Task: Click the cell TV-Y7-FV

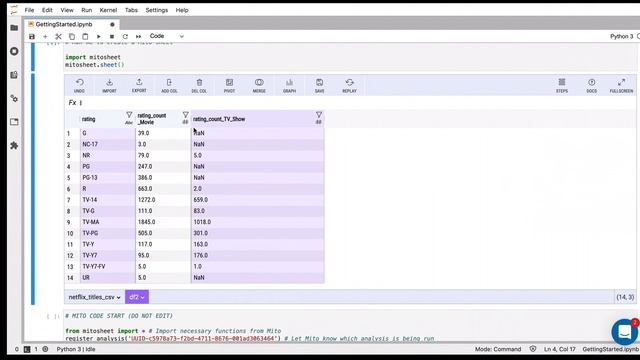Action: coord(107,266)
